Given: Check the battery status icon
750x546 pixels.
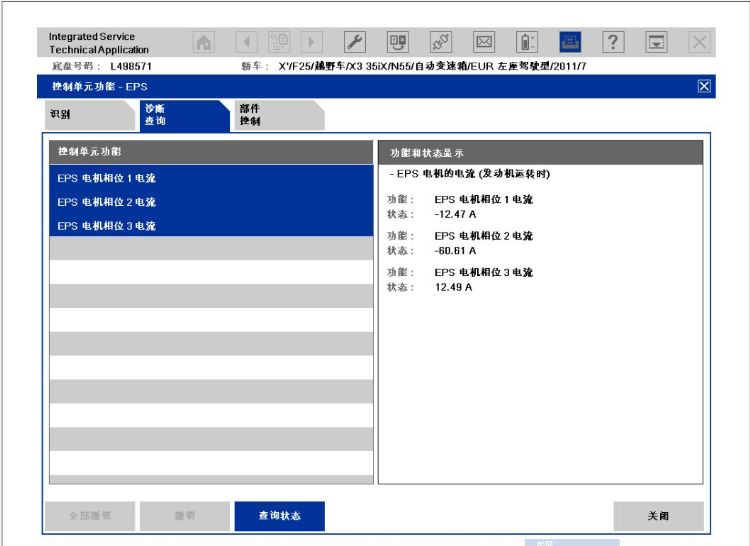Looking at the screenshot, I should (527, 42).
